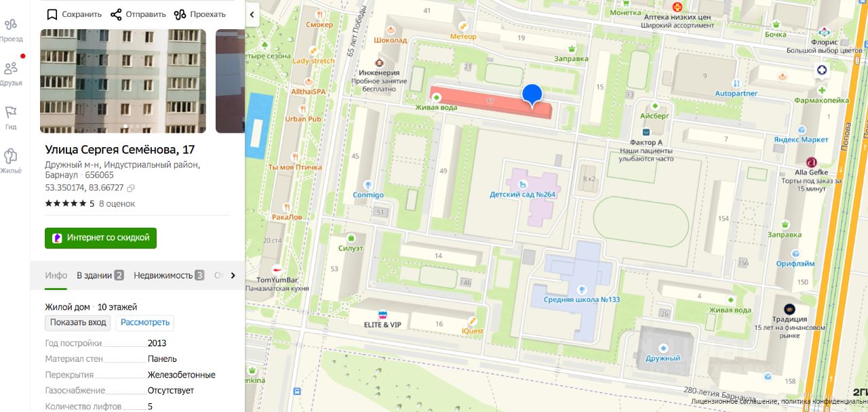868x412 pixels.
Task: Click the Показать вход button
Action: pyautogui.click(x=78, y=323)
